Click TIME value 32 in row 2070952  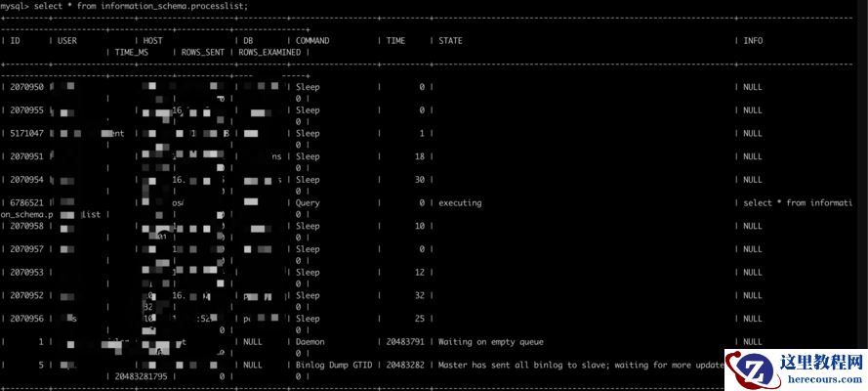tap(420, 296)
